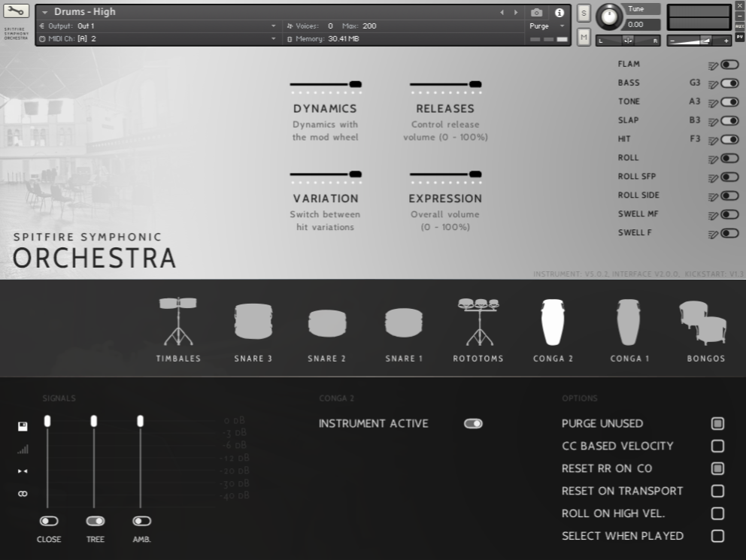Viewport: 746px width, 560px height.
Task: Enable the CC Based Velocity checkbox
Action: [x=717, y=446]
